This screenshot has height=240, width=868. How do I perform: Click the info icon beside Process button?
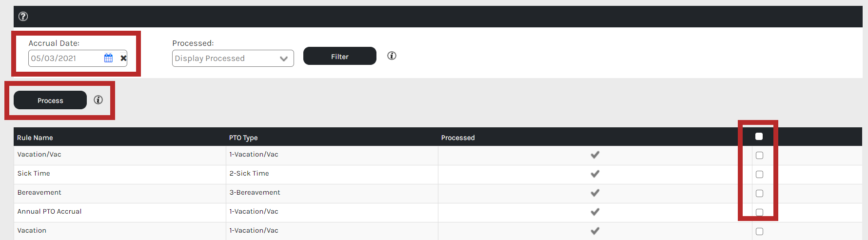click(98, 100)
